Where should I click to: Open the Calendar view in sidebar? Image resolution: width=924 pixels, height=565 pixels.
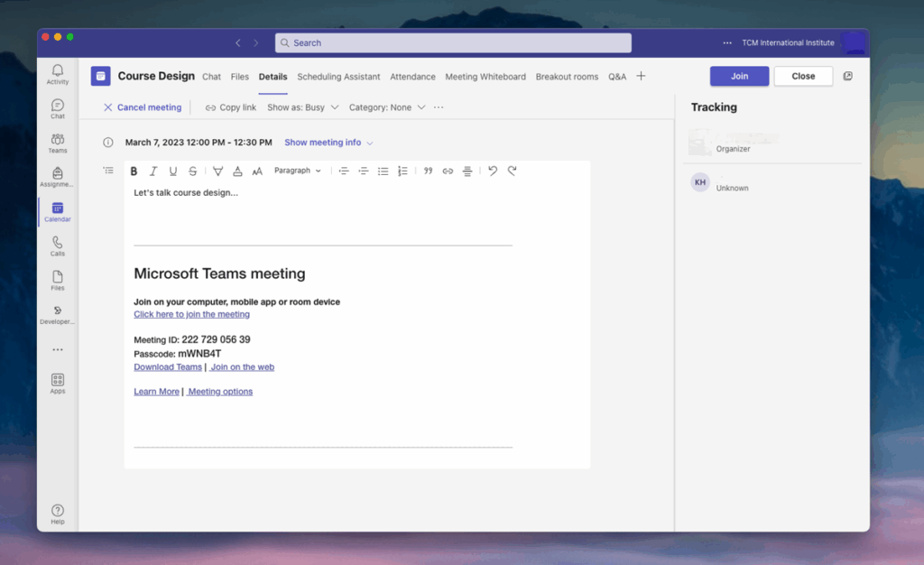pyautogui.click(x=58, y=212)
